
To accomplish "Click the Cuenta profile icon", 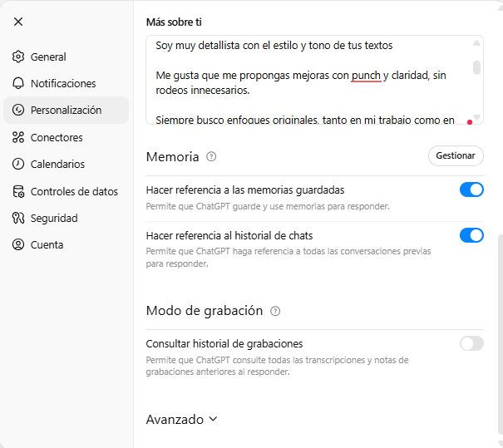I will [x=18, y=245].
